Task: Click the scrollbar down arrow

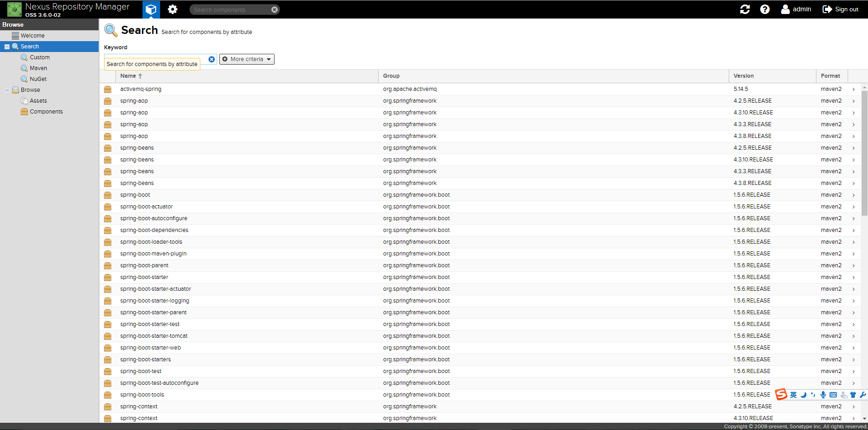Action: 864,419
